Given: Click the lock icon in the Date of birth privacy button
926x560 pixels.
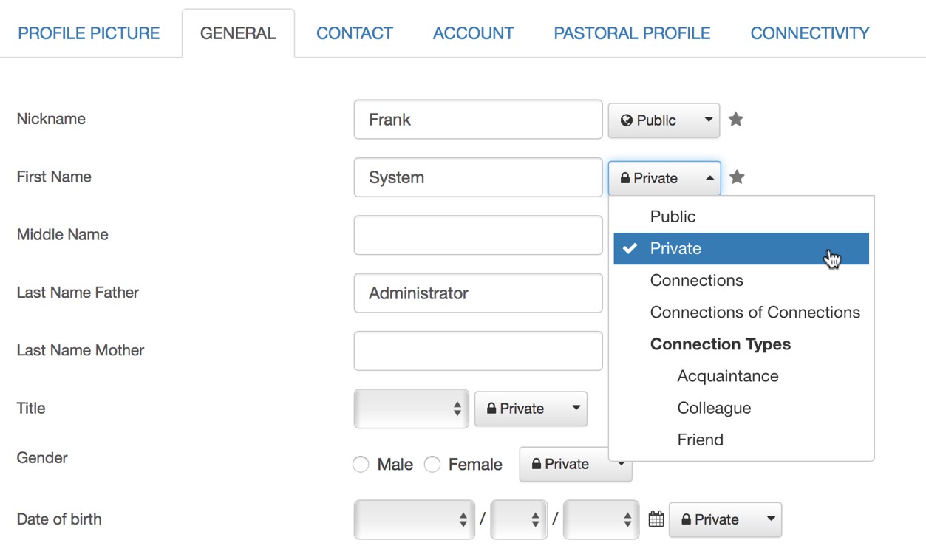Looking at the screenshot, I should (686, 519).
